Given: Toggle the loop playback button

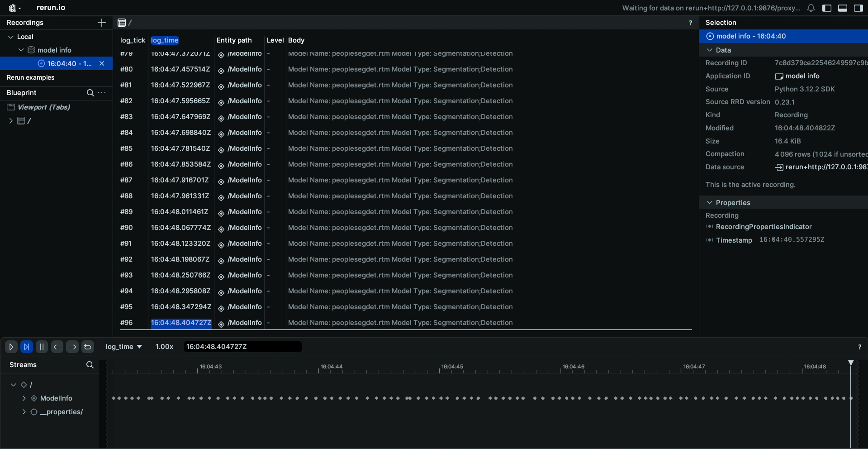Looking at the screenshot, I should tap(88, 347).
